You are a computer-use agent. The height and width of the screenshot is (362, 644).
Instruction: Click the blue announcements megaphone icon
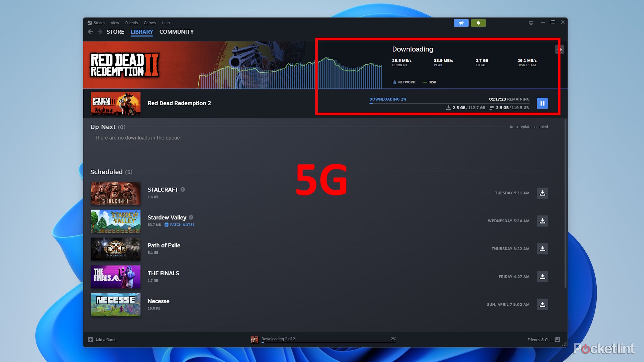(461, 23)
